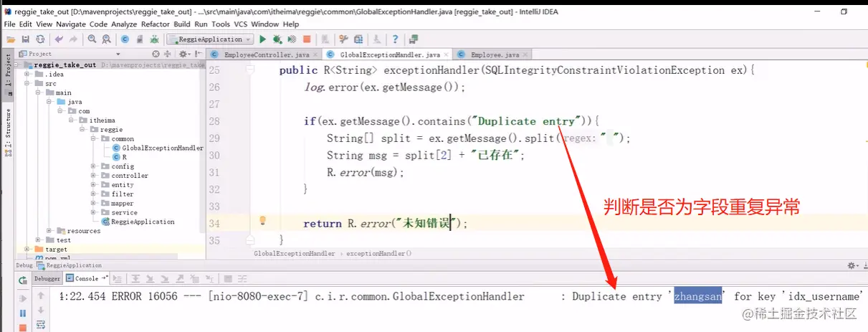Image resolution: width=868 pixels, height=332 pixels.
Task: Select the R class in project tree
Action: pos(118,157)
